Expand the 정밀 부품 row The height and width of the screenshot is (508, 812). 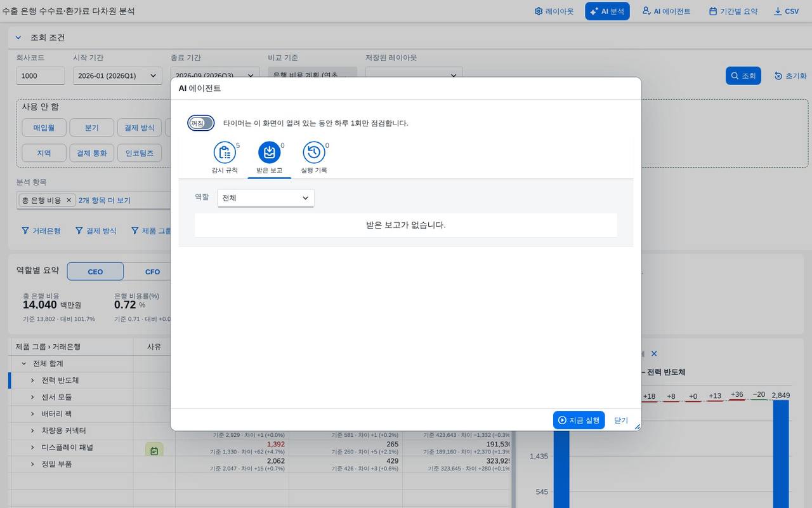[33, 464]
